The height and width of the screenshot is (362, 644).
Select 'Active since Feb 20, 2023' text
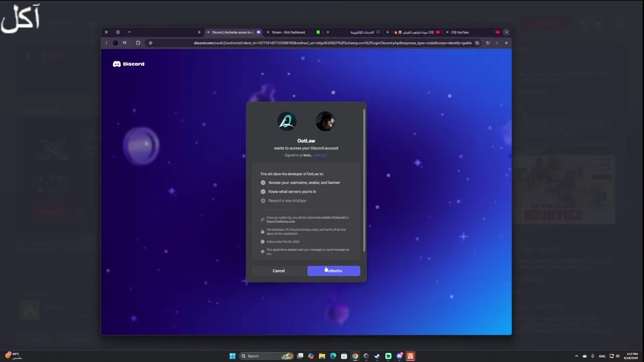[x=283, y=242]
